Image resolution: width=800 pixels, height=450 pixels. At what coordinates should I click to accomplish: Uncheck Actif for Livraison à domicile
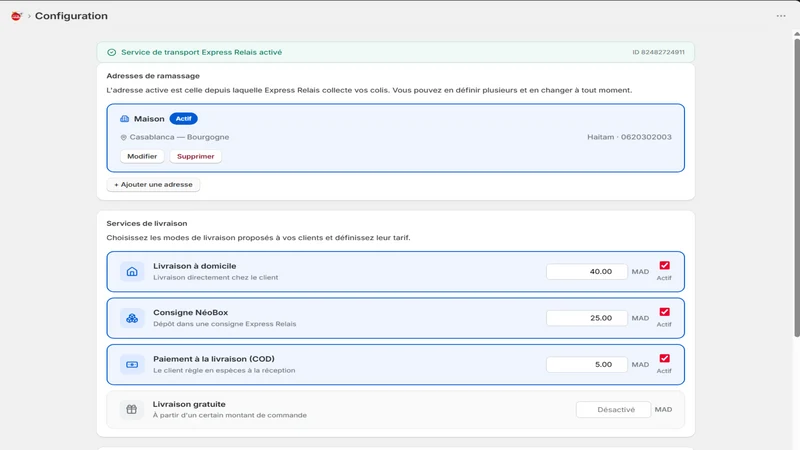(664, 265)
